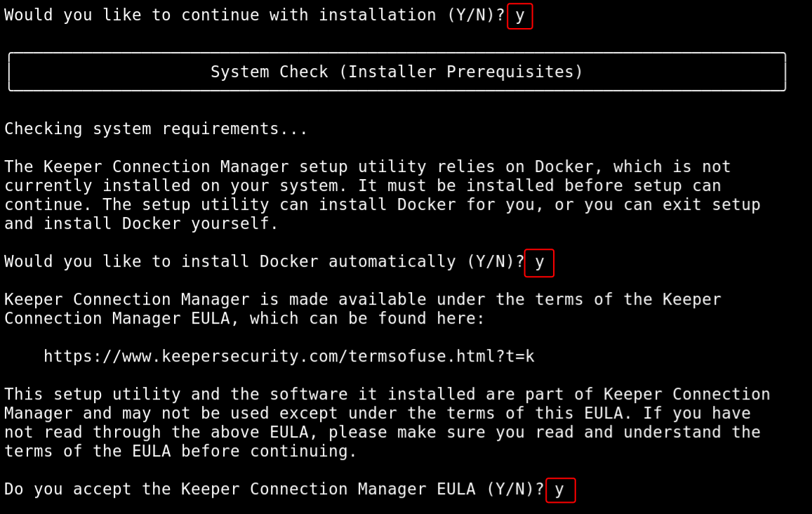Click 'Manager and may not be used except' line
Screen dimensions: 812x514
171,414
